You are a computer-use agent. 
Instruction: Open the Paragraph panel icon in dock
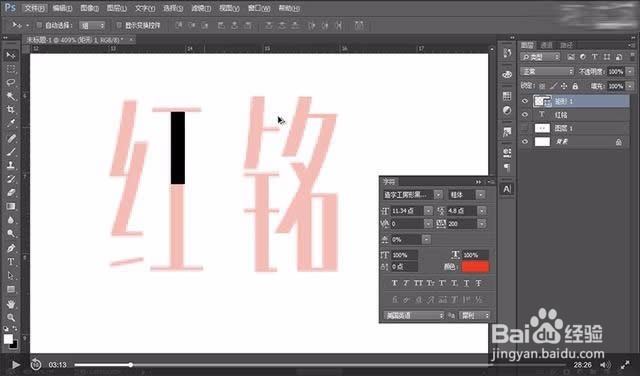click(507, 167)
